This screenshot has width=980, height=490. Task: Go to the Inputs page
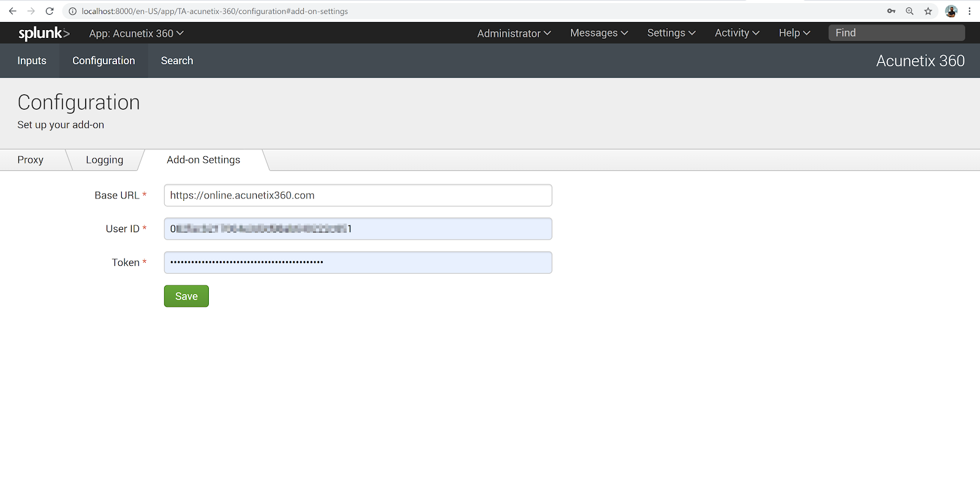[32, 61]
